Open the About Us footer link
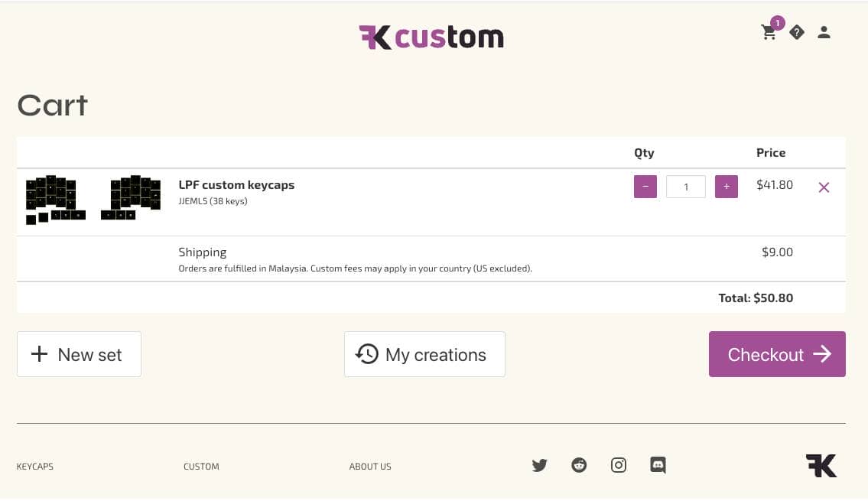The width and height of the screenshot is (868, 501). pos(370,467)
